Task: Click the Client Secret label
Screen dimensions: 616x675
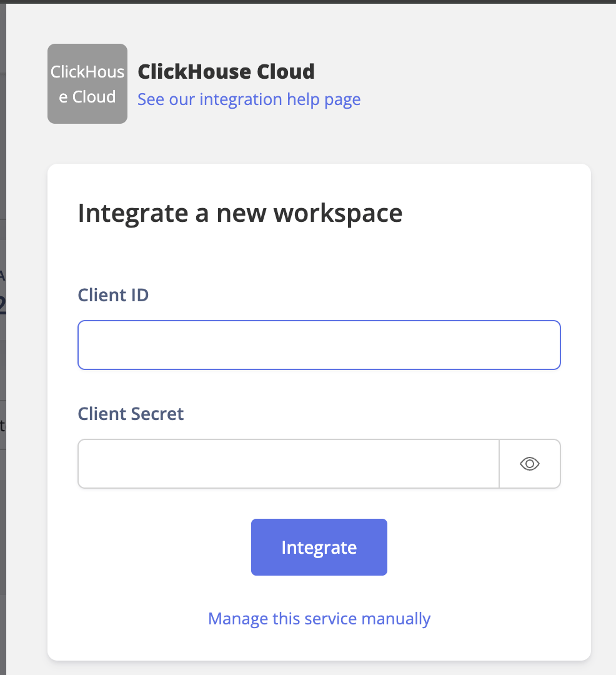Action: point(131,414)
